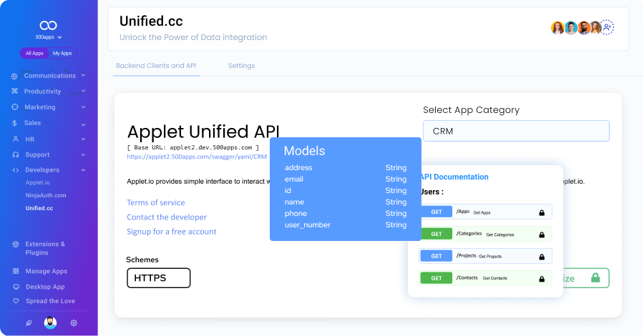644x336 pixels.
Task: Click the lock icon on /Contacts endpoint
Action: [542, 278]
